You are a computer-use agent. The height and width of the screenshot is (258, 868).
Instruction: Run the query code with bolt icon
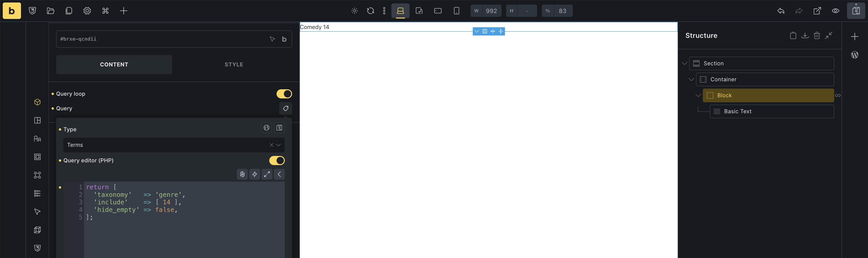[254, 174]
